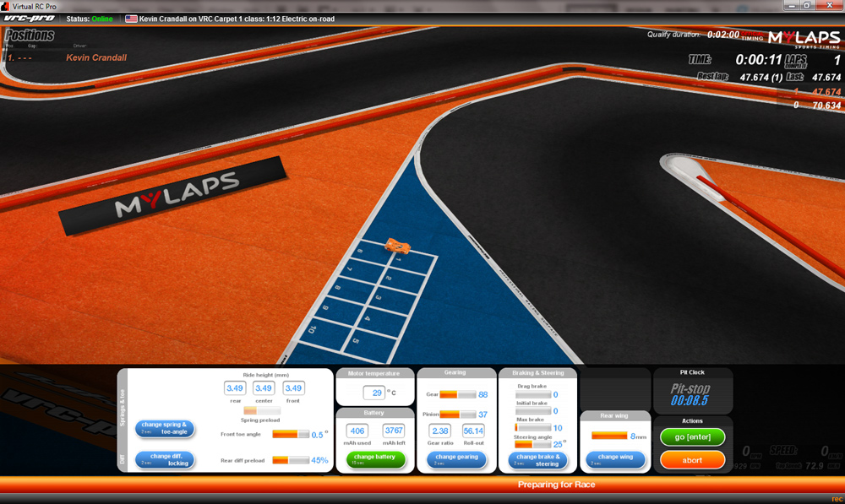Image resolution: width=845 pixels, height=504 pixels.
Task: Click the Virtual RC Pro title bar app icon
Action: tap(5, 6)
